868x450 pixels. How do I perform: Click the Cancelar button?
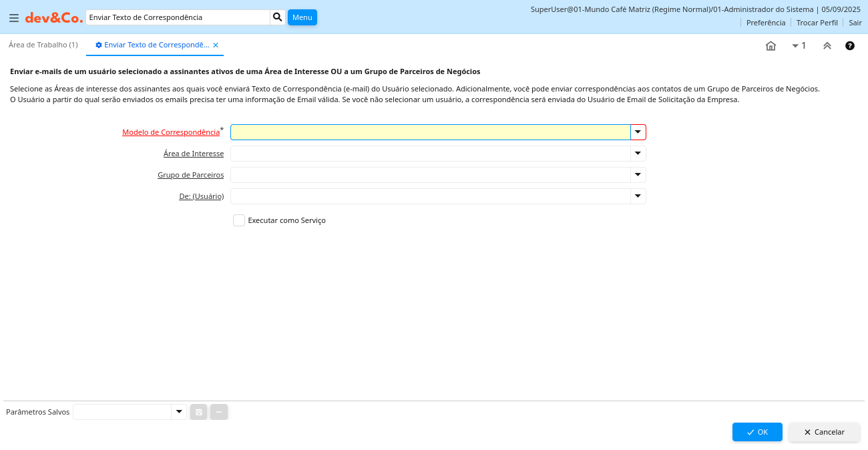[824, 432]
